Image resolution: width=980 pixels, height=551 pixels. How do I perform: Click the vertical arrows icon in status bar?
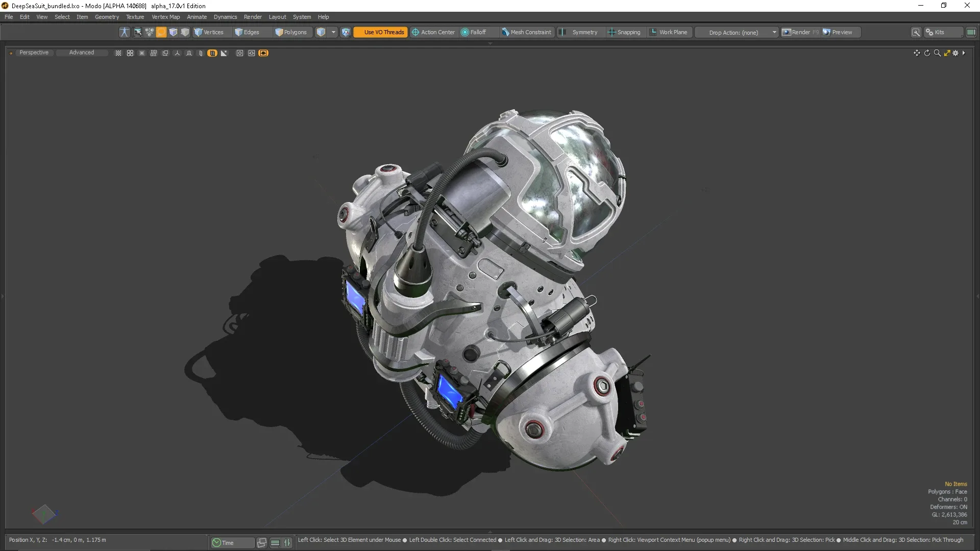pos(287,543)
